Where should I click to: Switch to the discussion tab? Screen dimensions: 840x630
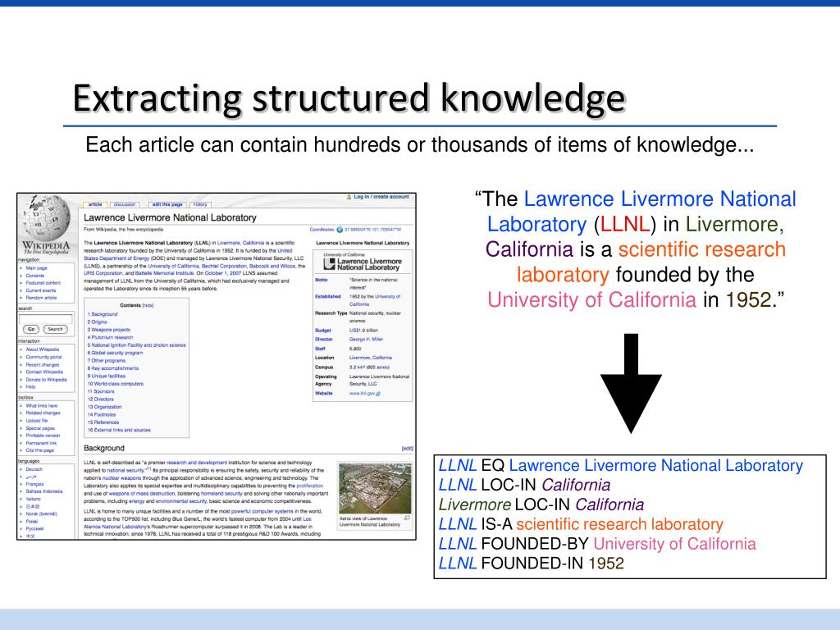point(125,204)
